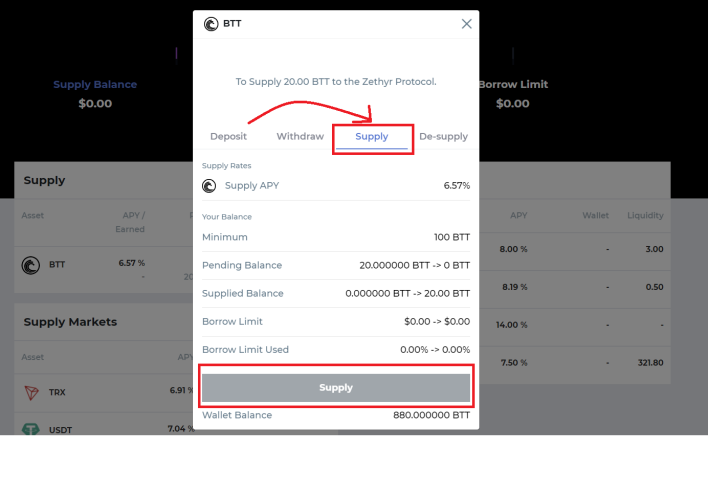Click Borrow Limit heading in background
This screenshot has height=493, width=708.
point(513,84)
